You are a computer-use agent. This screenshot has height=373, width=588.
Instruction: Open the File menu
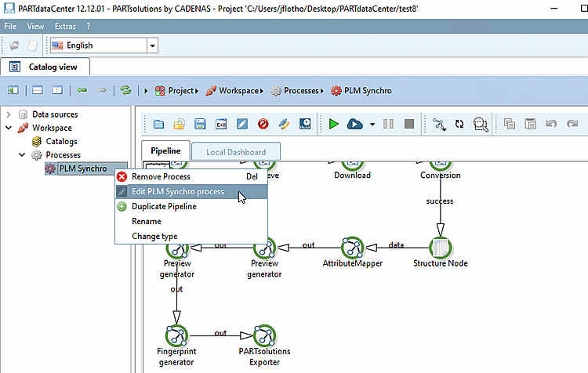point(10,26)
